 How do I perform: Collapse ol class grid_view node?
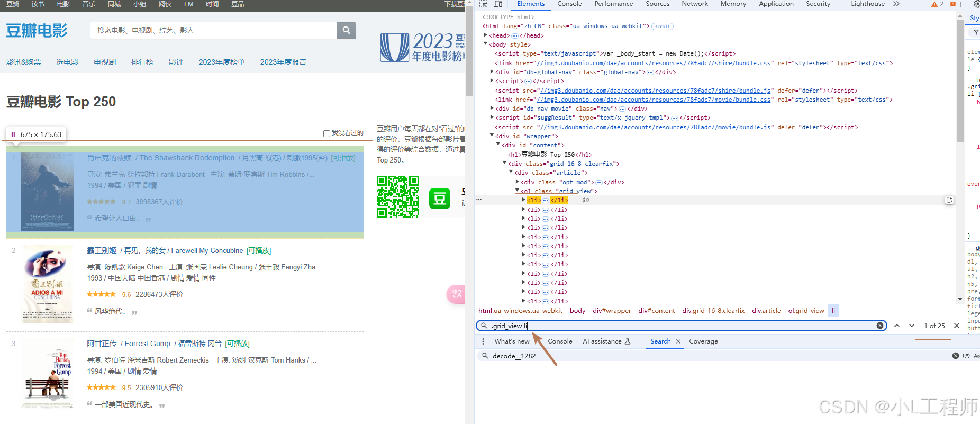tap(518, 191)
